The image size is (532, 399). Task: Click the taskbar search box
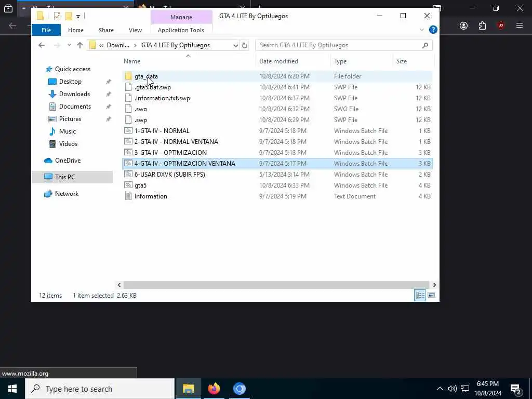point(100,389)
